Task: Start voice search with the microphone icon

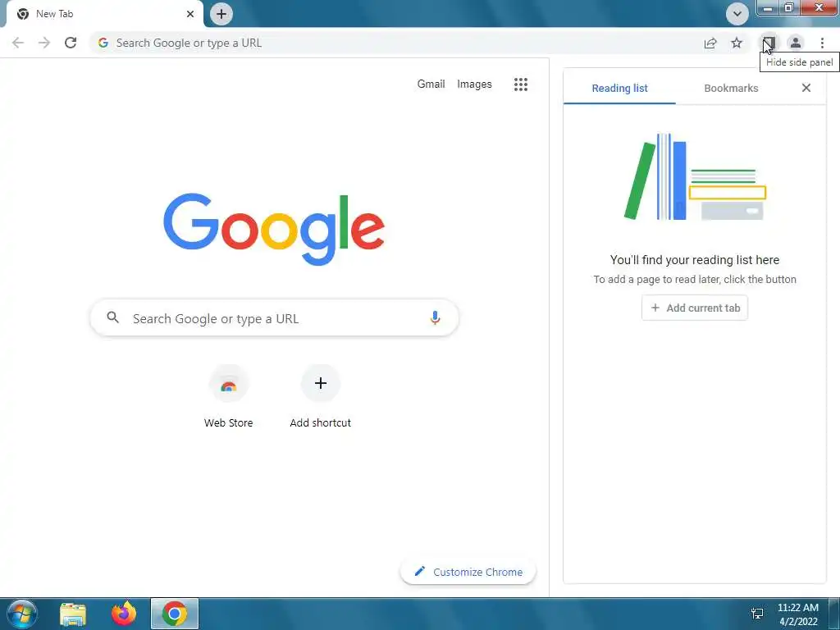Action: pyautogui.click(x=435, y=318)
